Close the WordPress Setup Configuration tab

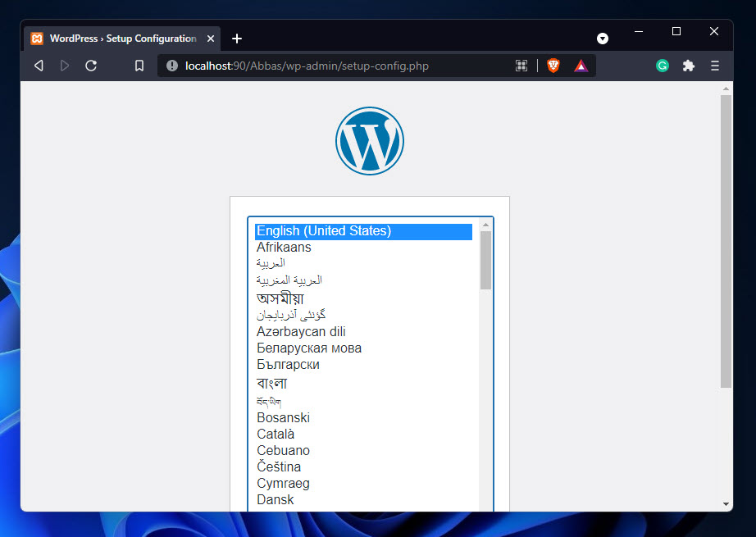coord(211,39)
